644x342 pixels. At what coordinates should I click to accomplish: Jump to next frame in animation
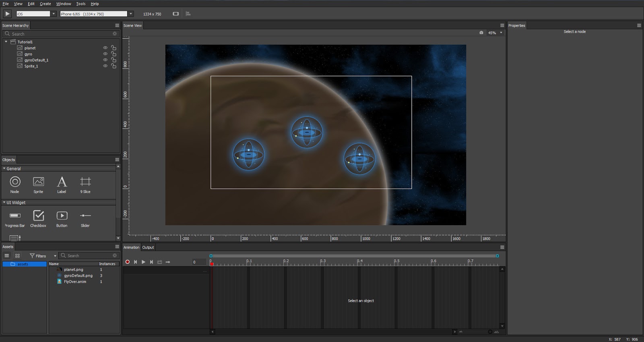click(151, 262)
